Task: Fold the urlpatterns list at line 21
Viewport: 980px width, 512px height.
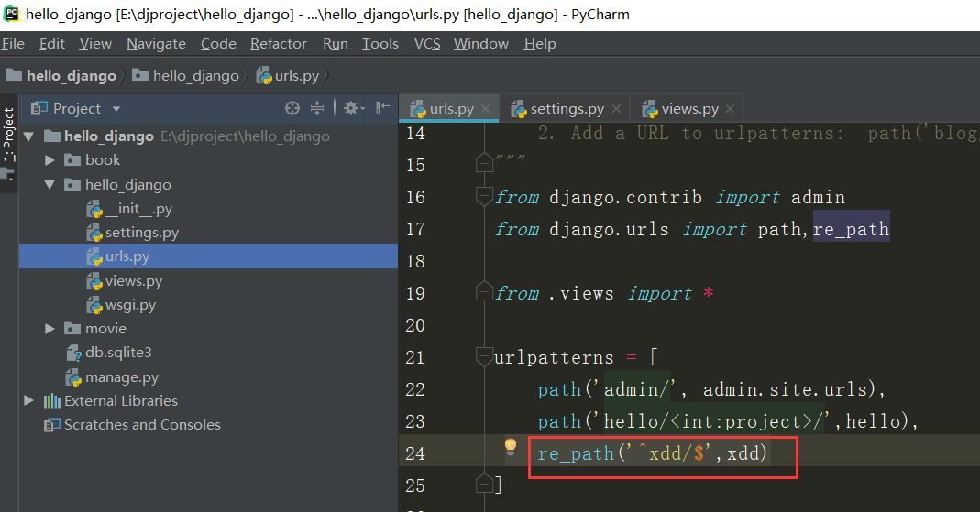Action: (484, 356)
